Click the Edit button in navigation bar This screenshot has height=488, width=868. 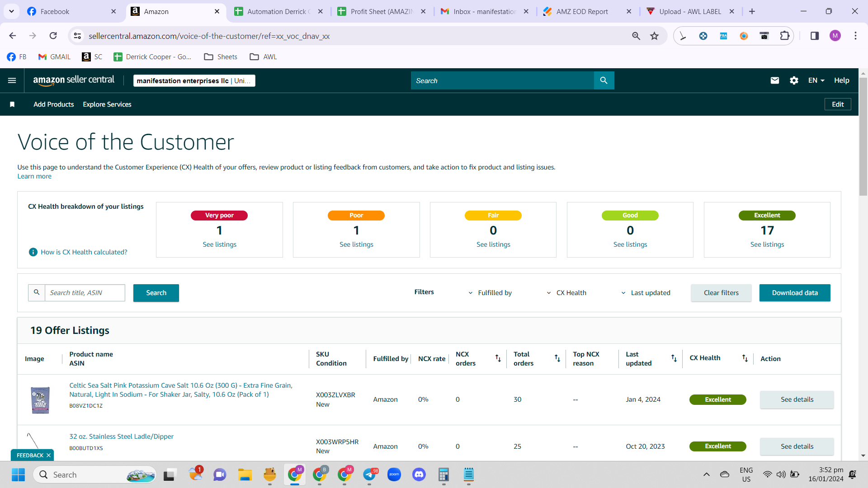[838, 104]
